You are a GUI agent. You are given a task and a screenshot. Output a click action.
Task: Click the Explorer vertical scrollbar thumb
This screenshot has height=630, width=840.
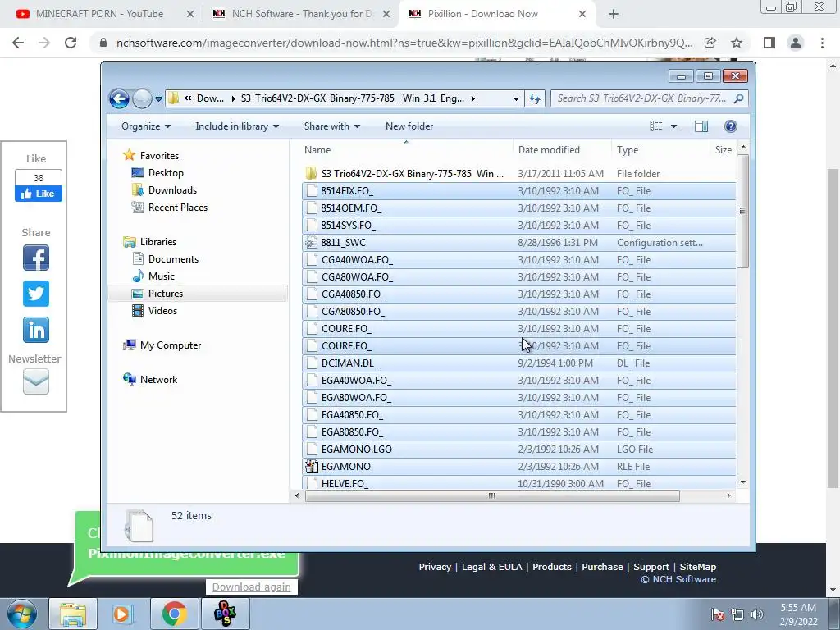pos(742,211)
